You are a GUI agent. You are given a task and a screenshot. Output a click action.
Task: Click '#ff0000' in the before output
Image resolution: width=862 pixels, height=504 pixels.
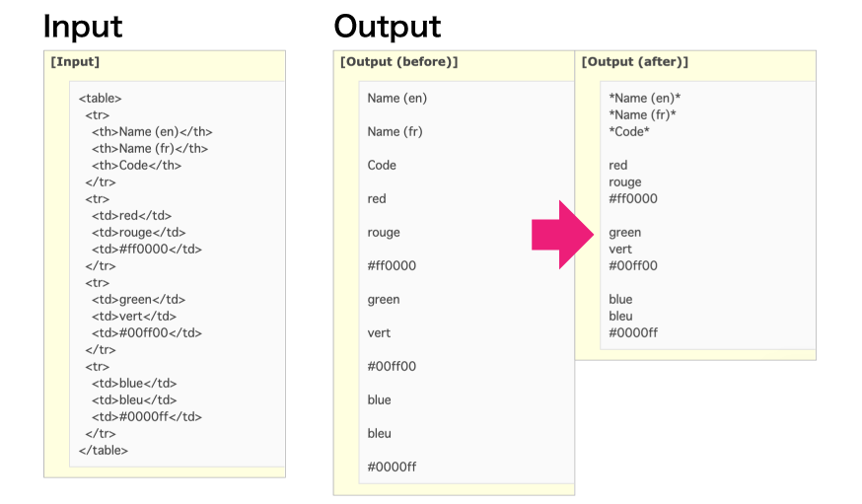tap(392, 266)
